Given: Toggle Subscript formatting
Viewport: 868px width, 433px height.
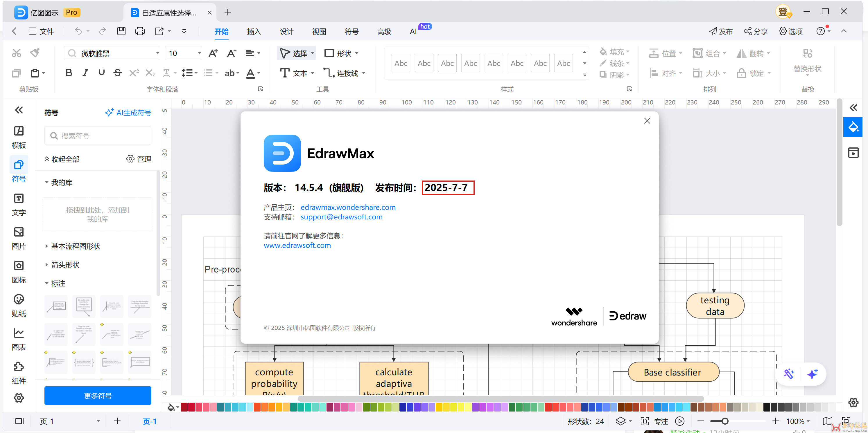Looking at the screenshot, I should pos(150,73).
